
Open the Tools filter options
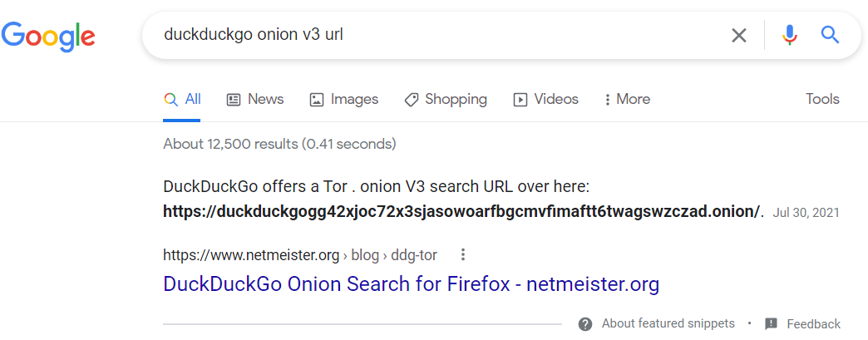[822, 100]
